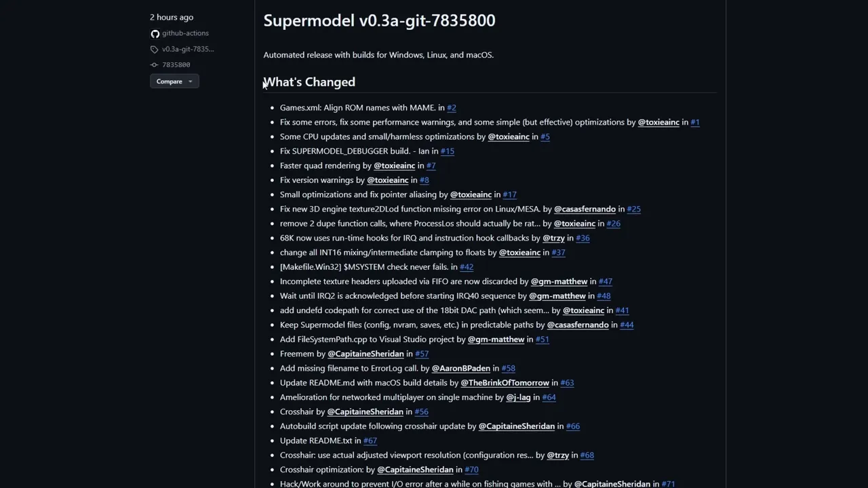The width and height of the screenshot is (868, 488).
Task: Open pull request #68 about viewport resolution
Action: click(x=587, y=455)
